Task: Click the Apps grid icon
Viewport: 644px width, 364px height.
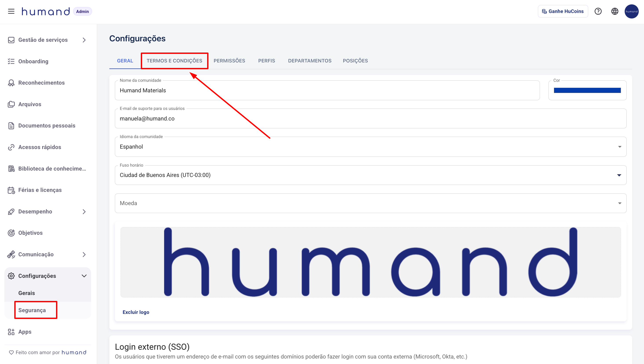Action: 11,332
